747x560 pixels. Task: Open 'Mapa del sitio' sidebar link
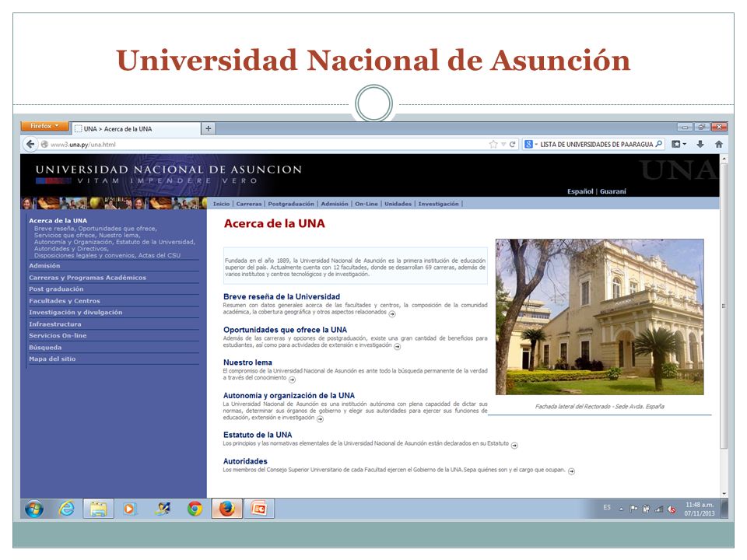click(52, 359)
